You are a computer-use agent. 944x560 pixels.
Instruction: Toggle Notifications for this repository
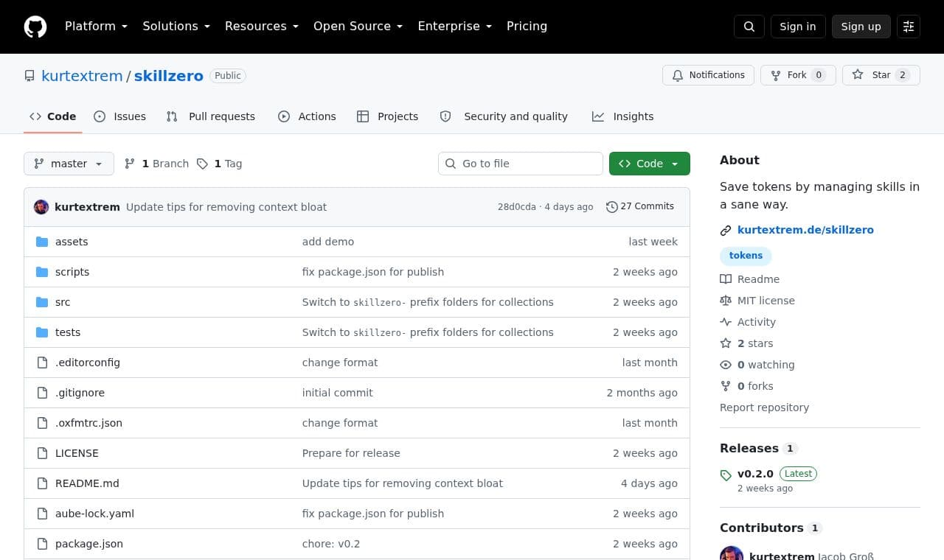[x=708, y=75]
